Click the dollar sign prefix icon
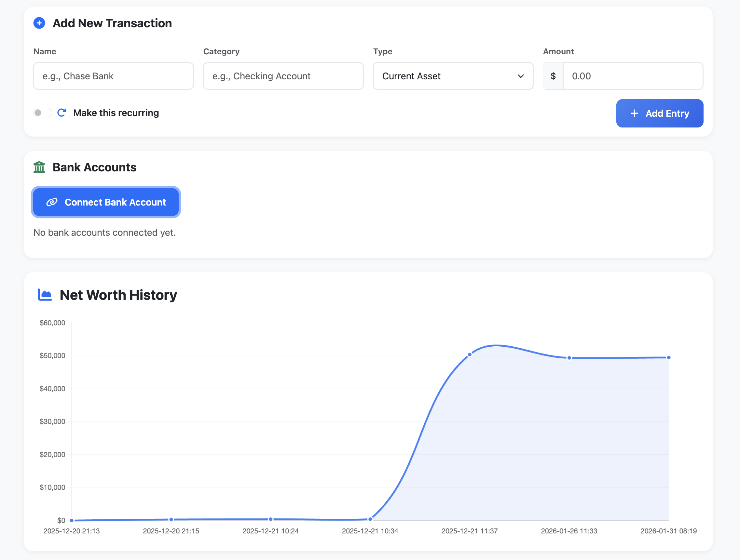Image resolution: width=740 pixels, height=560 pixels. tap(553, 76)
